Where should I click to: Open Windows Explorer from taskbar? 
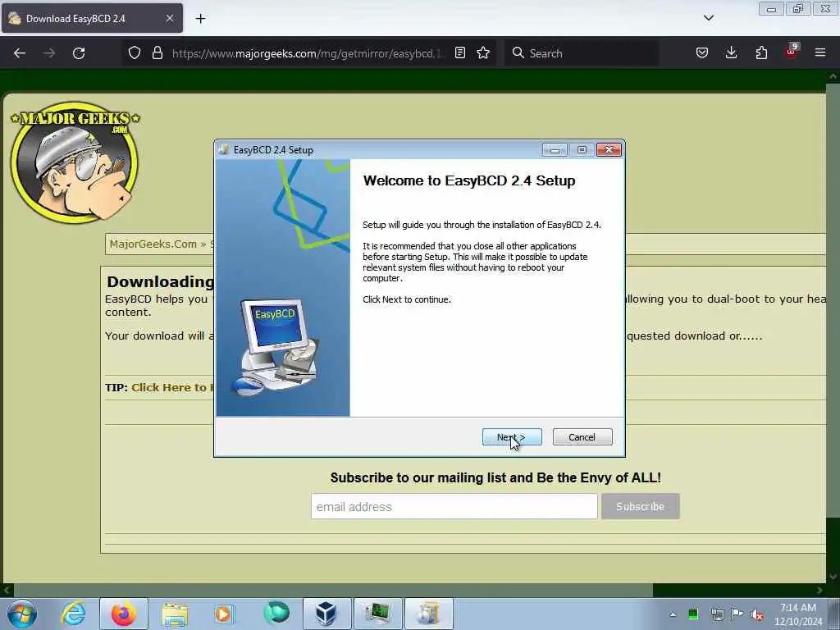[x=175, y=614]
